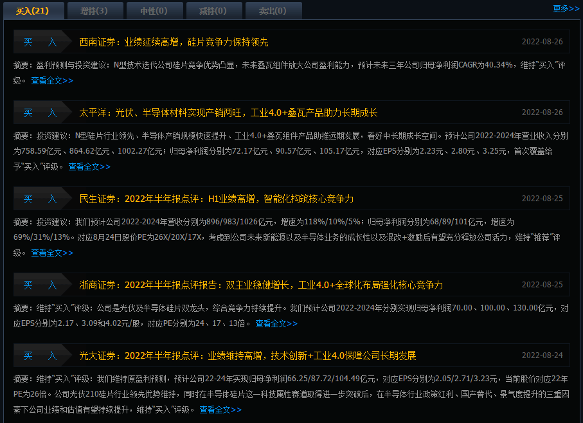
Task: Open 民生证券 2022年半年报点评 report title
Action: pos(216,198)
